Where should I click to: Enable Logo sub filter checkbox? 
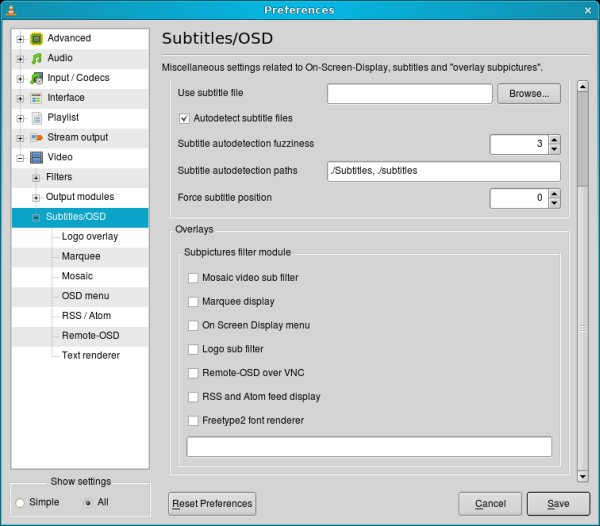[x=194, y=350]
